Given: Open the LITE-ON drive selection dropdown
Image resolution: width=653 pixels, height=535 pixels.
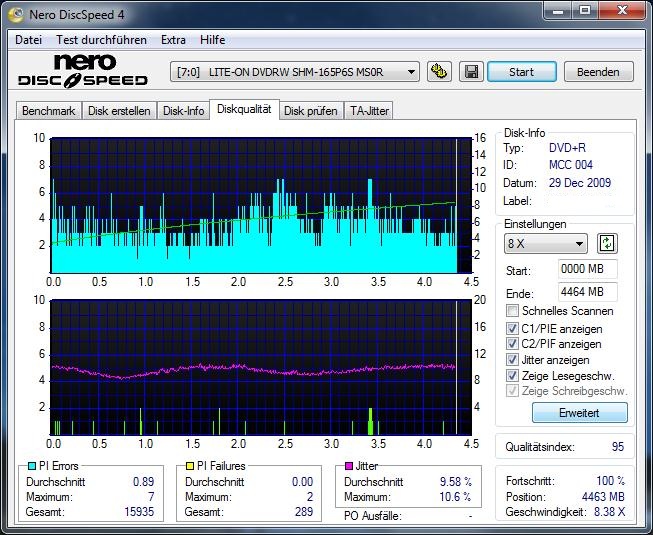Looking at the screenshot, I should (x=295, y=72).
